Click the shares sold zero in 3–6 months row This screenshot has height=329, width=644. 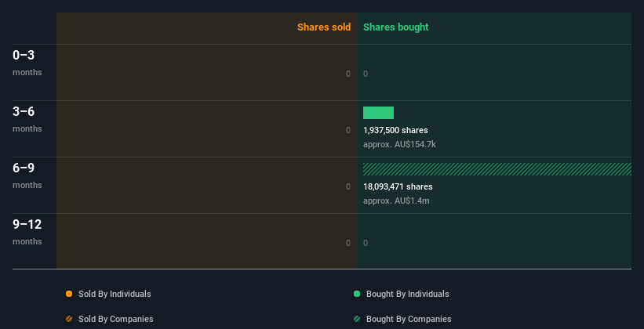[348, 131]
